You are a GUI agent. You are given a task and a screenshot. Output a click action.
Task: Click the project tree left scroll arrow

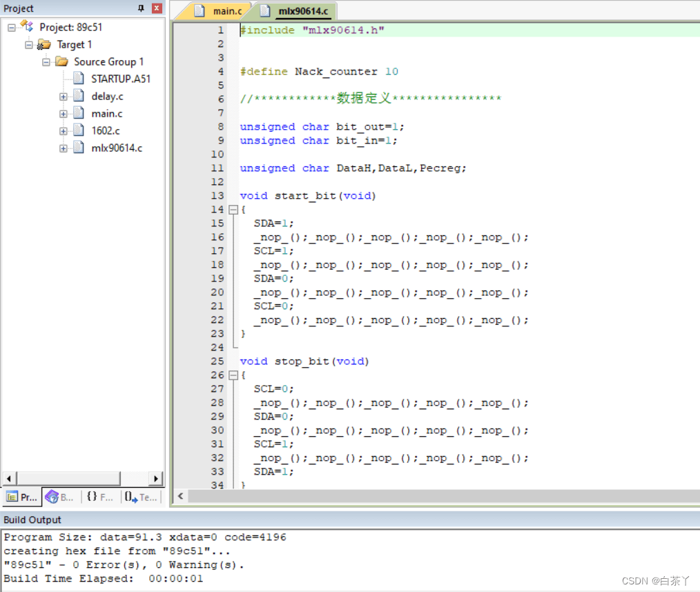(9, 479)
